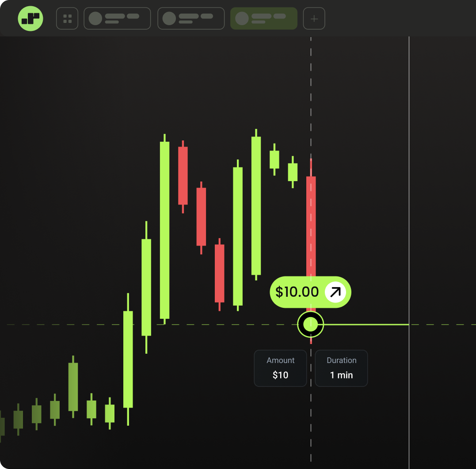Open the grid apps menu icon

[x=67, y=19]
